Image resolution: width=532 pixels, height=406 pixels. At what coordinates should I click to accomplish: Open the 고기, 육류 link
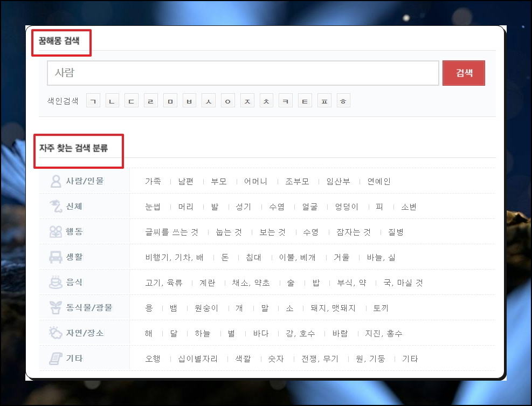tap(164, 283)
